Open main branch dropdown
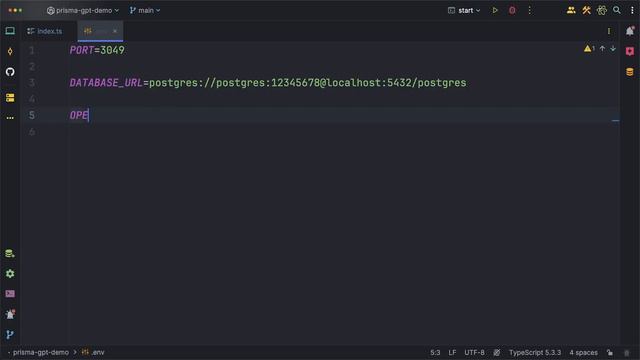This screenshot has height=360, width=640. 145,10
